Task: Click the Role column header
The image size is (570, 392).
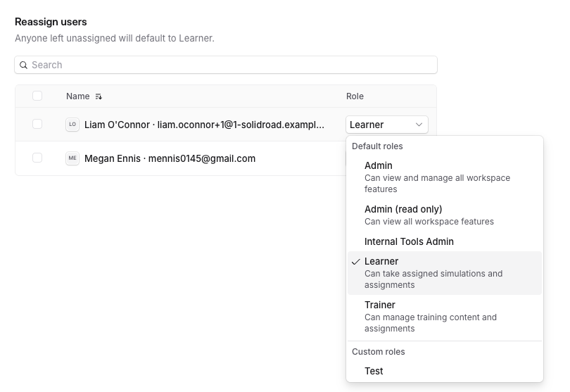Action: tap(355, 96)
